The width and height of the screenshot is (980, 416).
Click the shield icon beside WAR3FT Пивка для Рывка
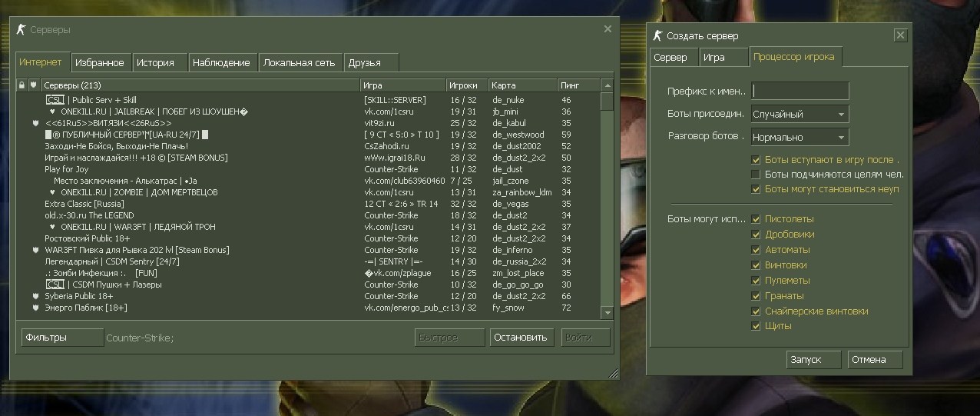[35, 250]
